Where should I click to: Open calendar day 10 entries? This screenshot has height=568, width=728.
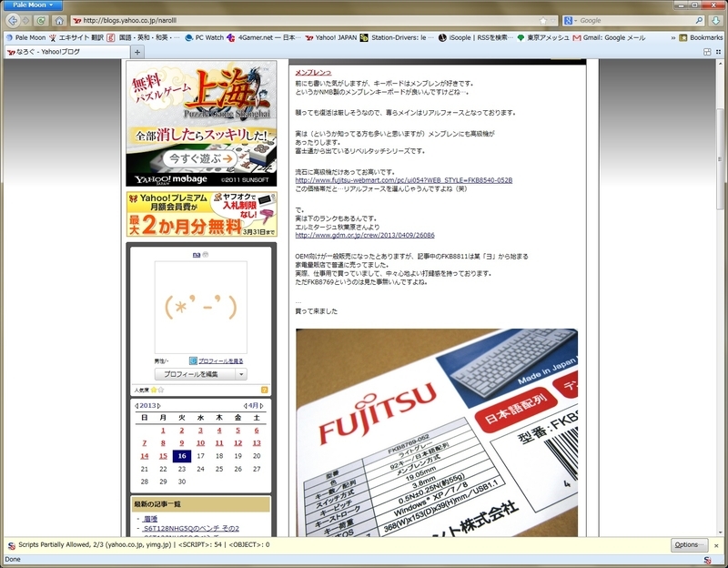pos(200,443)
